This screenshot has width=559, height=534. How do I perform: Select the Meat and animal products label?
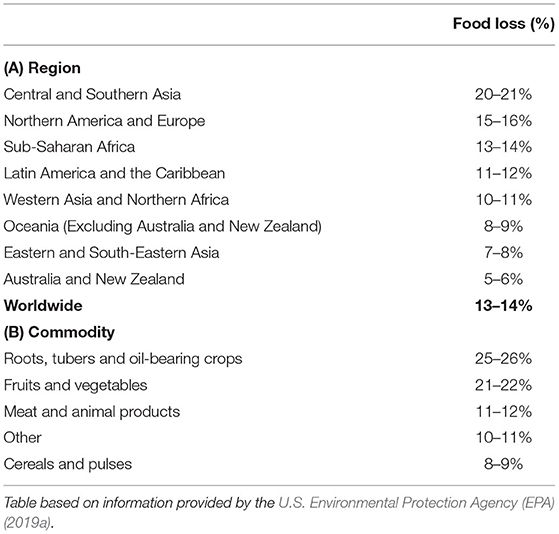(92, 412)
